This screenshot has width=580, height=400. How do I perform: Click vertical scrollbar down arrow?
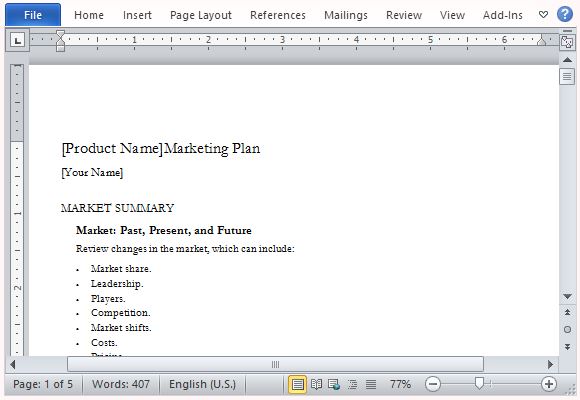pyautogui.click(x=567, y=296)
